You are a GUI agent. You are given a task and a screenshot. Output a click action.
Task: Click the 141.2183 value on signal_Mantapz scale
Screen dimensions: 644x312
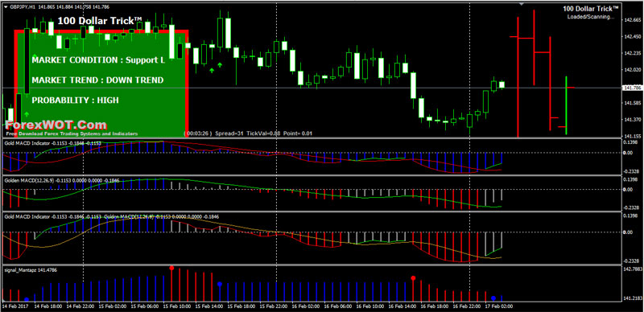[x=633, y=298]
